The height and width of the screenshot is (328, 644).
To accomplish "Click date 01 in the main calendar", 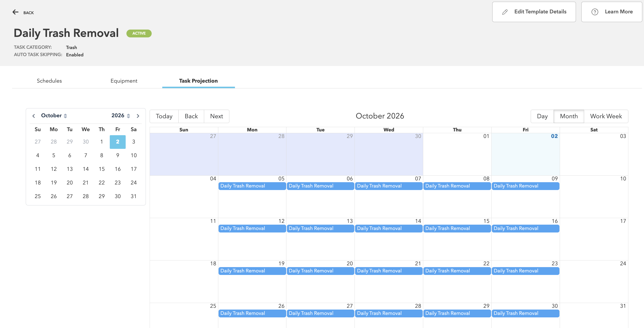I will (486, 136).
